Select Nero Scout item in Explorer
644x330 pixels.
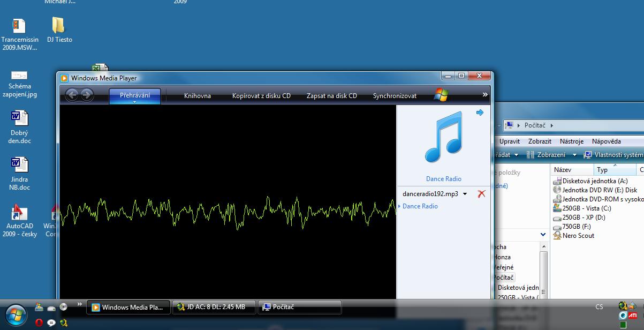[x=573, y=236]
